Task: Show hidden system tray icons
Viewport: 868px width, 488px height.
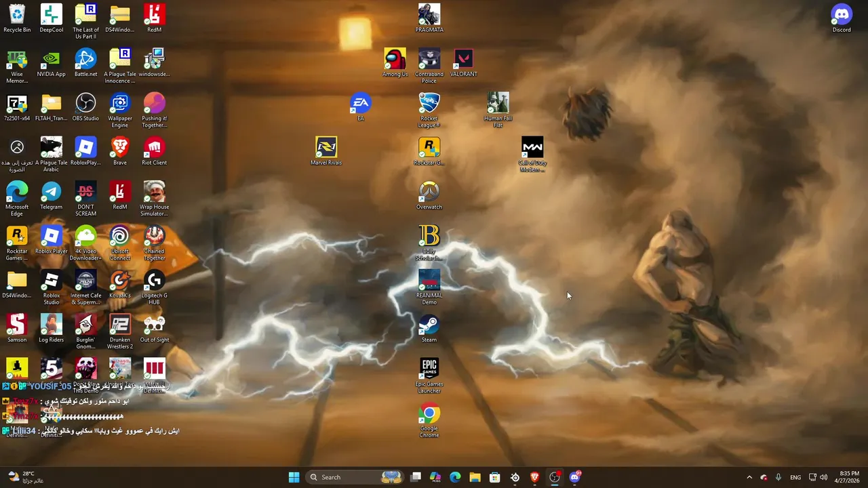Action: (749, 477)
